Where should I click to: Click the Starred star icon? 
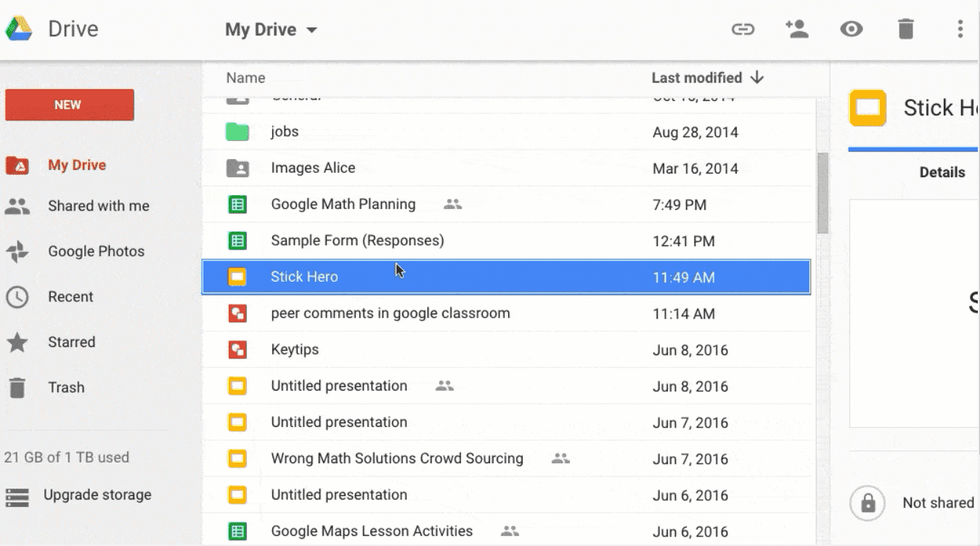[17, 342]
